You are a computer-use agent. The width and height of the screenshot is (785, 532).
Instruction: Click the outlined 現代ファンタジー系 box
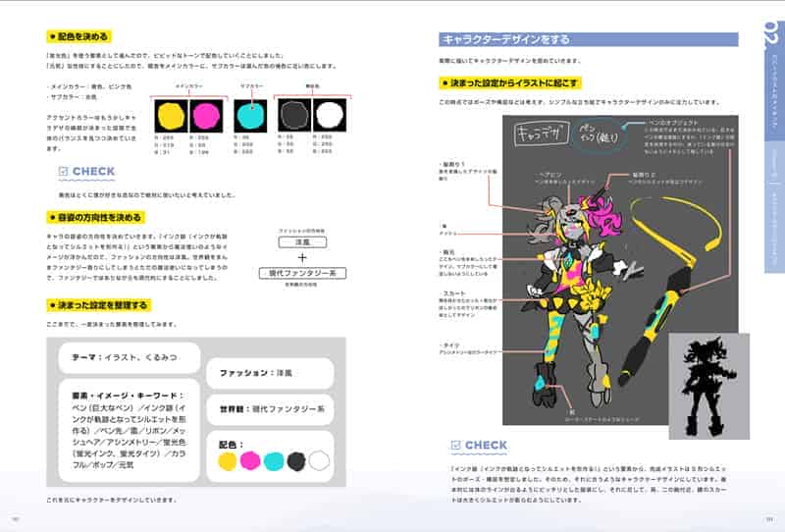pyautogui.click(x=302, y=273)
